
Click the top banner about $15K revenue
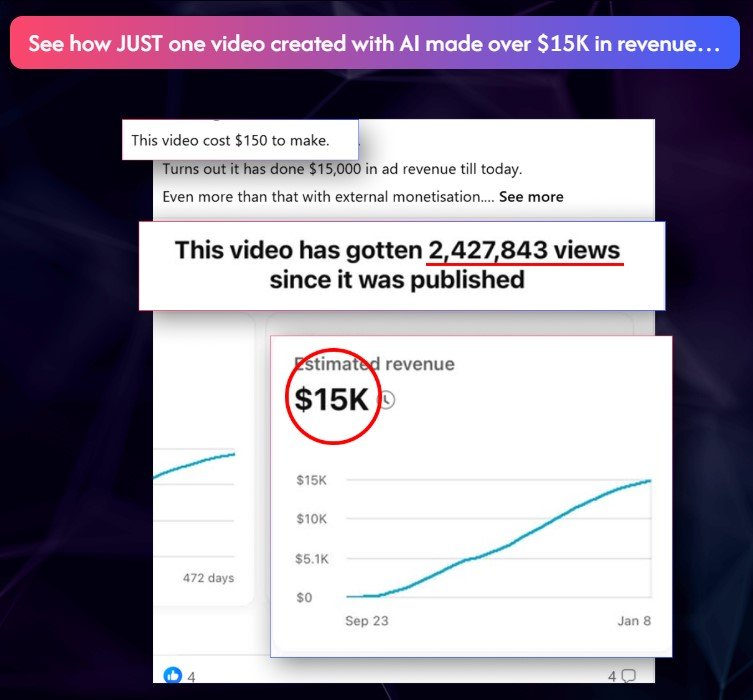(375, 44)
